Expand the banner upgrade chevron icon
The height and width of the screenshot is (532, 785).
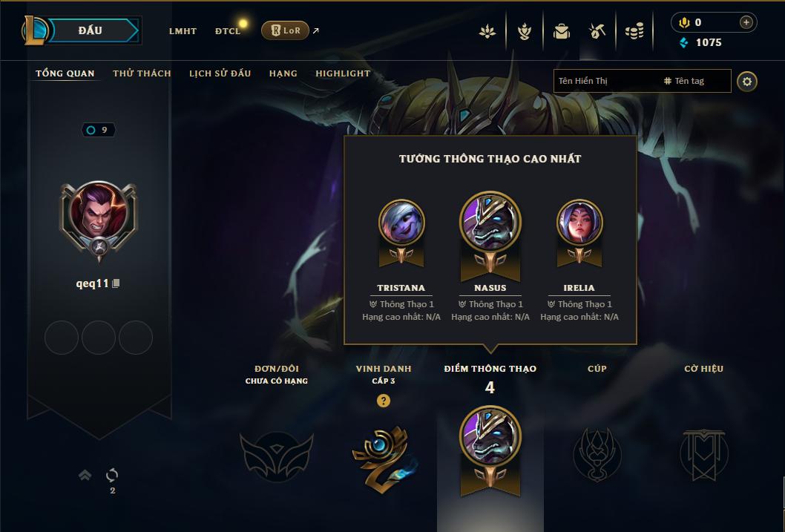tap(85, 474)
